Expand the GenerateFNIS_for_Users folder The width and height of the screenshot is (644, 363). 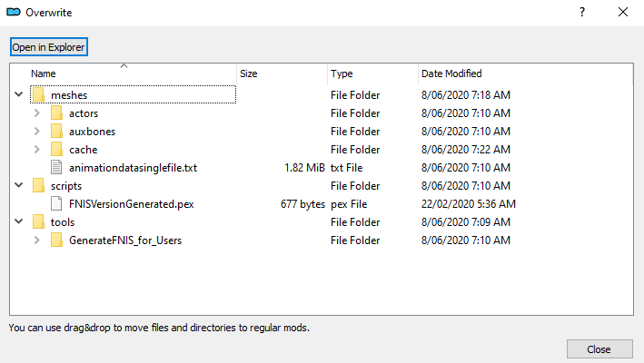click(x=37, y=240)
